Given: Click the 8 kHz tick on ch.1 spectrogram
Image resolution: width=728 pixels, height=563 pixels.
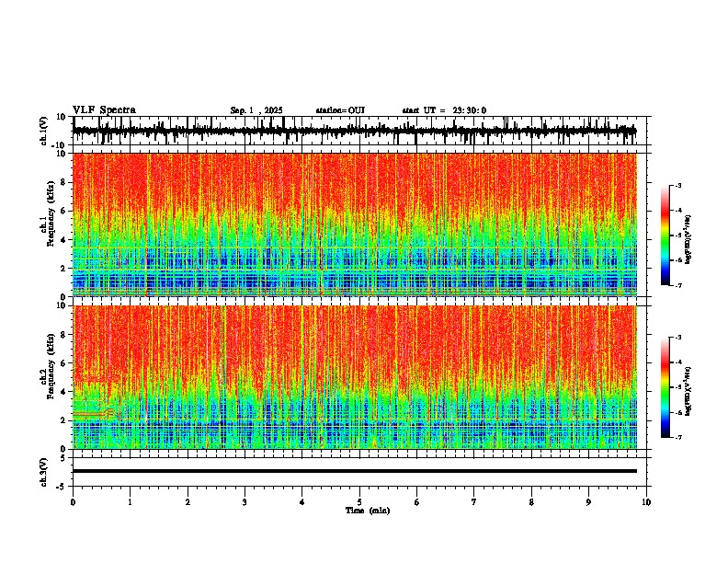Looking at the screenshot, I should click(x=63, y=182).
